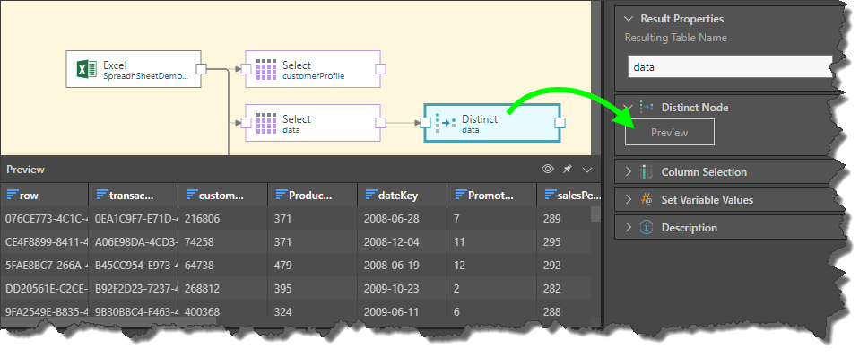
Task: Expand the Description section
Action: [x=629, y=227]
